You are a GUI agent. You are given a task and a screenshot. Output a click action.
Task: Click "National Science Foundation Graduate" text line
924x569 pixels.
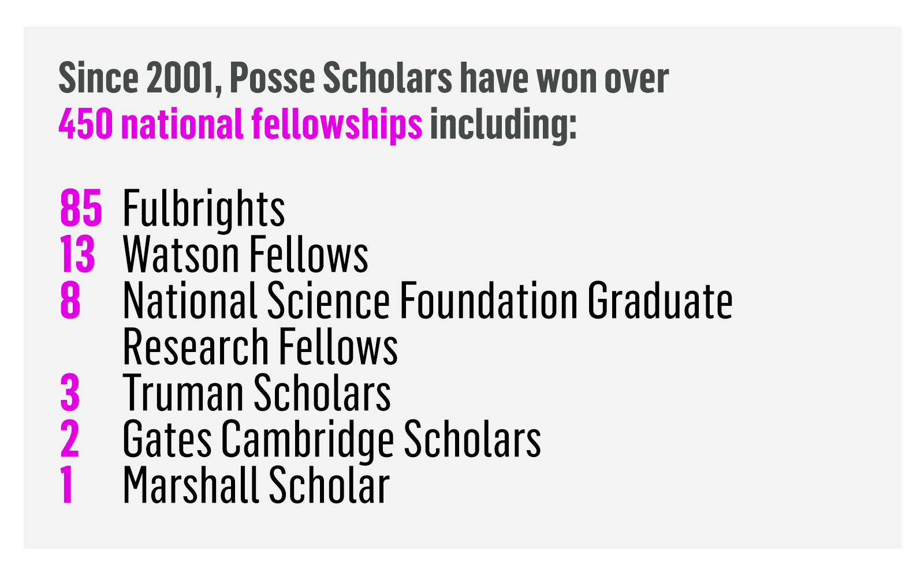coord(428,301)
